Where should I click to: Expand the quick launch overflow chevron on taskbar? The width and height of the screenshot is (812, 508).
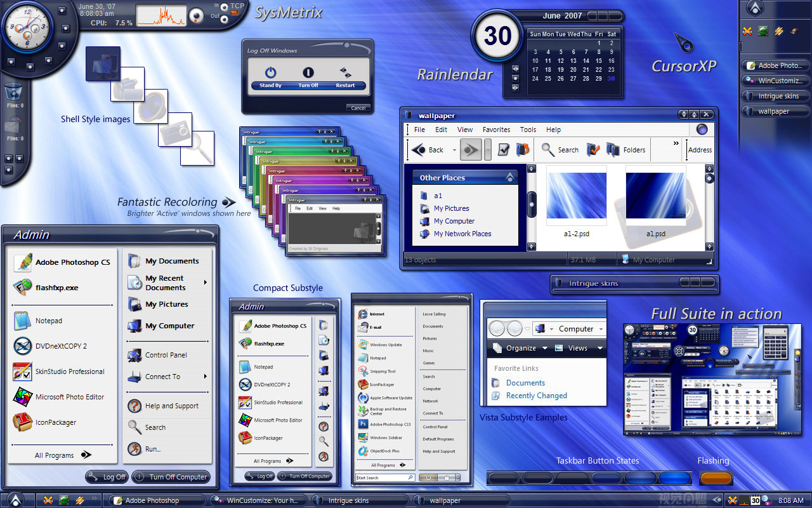(95, 498)
